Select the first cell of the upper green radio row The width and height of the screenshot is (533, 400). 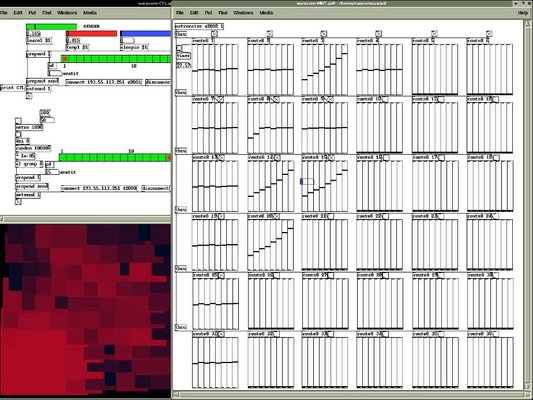(x=65, y=59)
